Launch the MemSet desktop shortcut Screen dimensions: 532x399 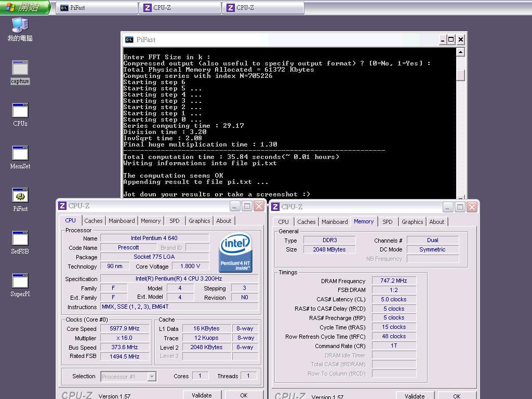[x=20, y=157]
